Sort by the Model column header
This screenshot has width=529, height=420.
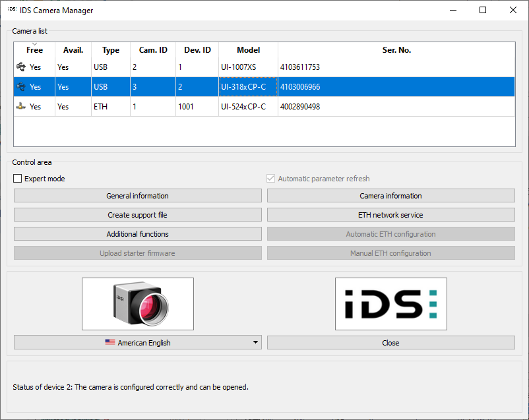248,50
